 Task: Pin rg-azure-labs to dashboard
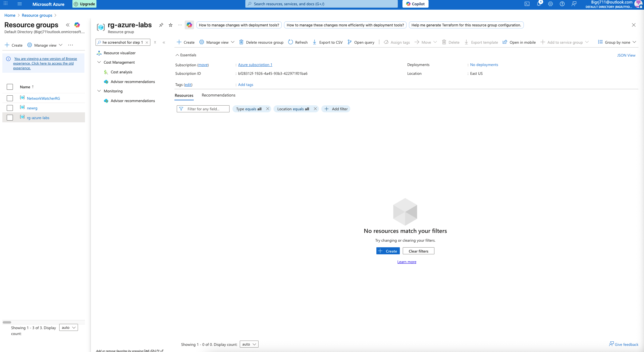(x=161, y=25)
